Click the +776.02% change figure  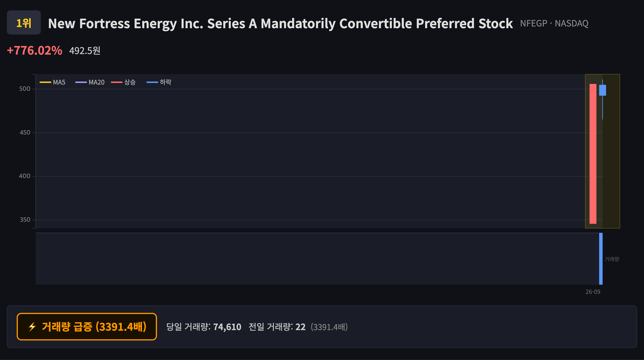(x=34, y=50)
